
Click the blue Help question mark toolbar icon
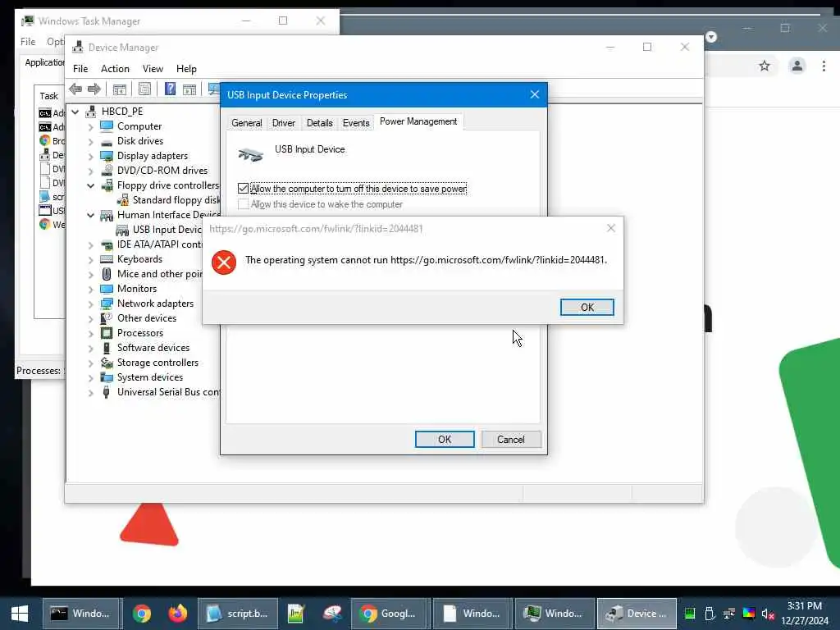pos(170,89)
